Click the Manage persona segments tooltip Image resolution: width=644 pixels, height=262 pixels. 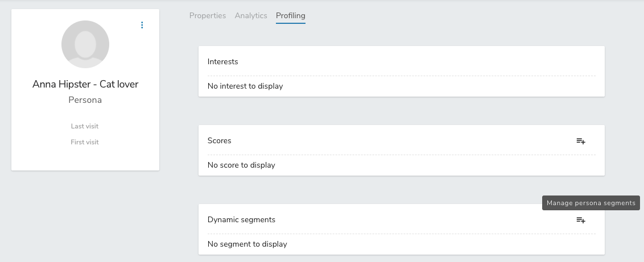pos(591,203)
